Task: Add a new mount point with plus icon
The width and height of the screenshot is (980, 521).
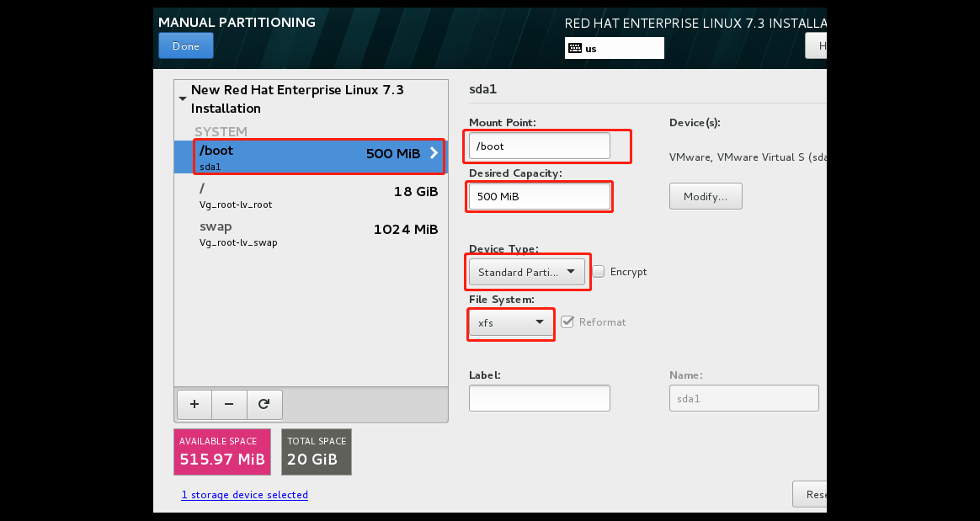Action: click(x=194, y=404)
